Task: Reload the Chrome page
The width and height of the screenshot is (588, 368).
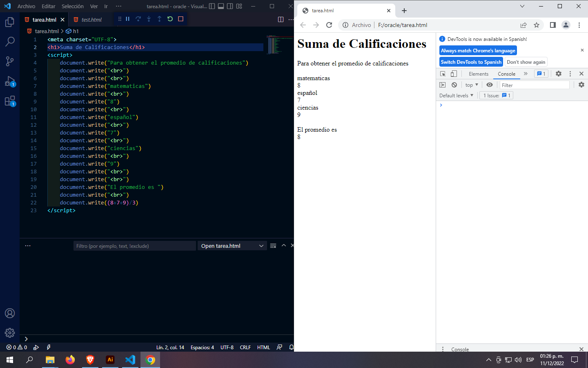Action: [x=329, y=25]
